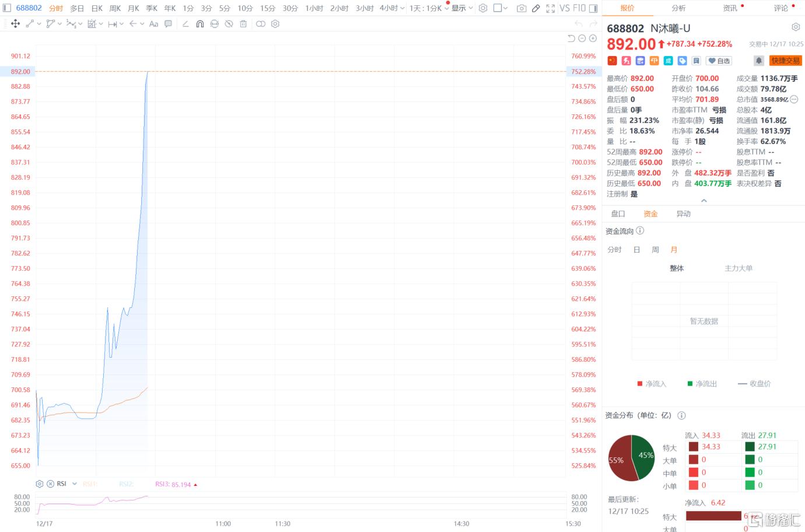The width and height of the screenshot is (805, 532).
Task: Open the RSI indicator dropdown
Action: point(75,484)
